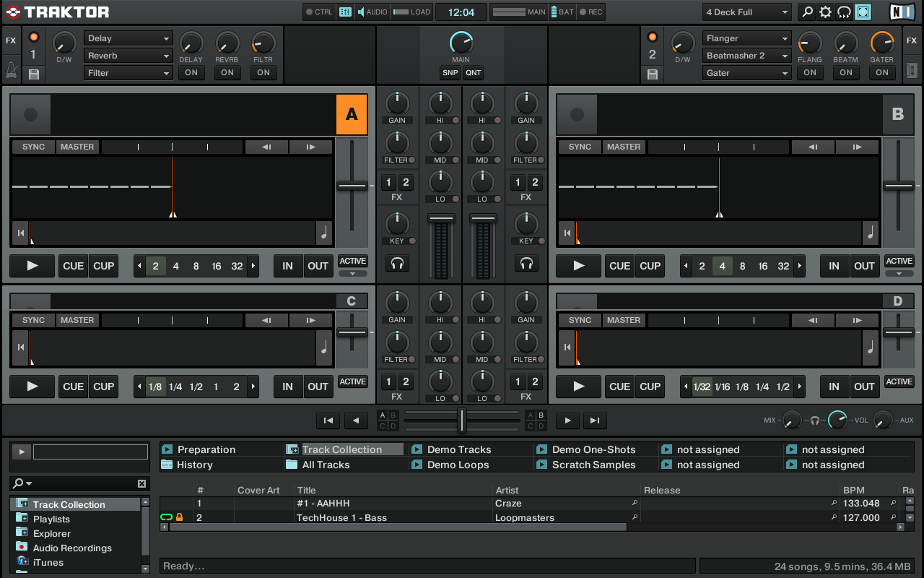Image resolution: width=924 pixels, height=578 pixels.
Task: Click the crossfader handle
Action: click(461, 420)
